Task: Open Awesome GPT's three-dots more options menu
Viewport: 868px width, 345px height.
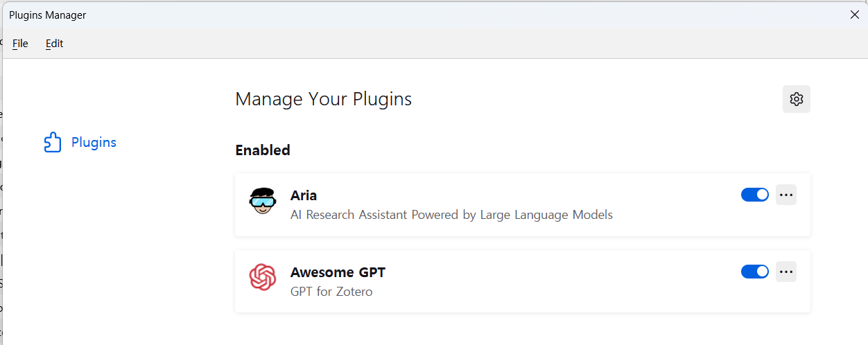Action: coord(785,272)
